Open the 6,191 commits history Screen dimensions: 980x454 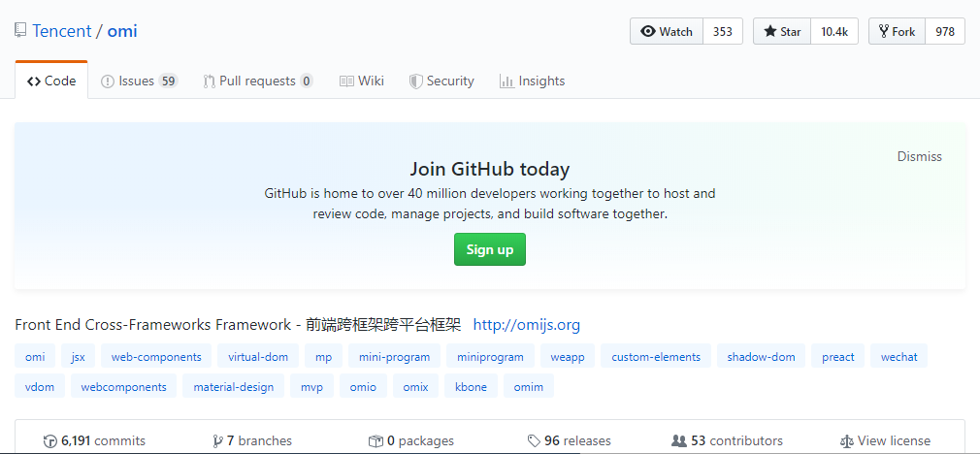point(94,440)
